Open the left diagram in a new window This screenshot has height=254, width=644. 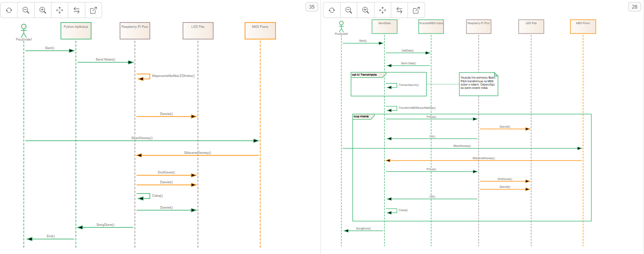[x=94, y=10]
